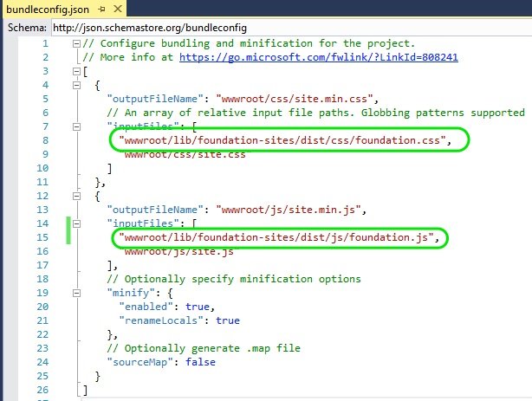532x401 pixels.
Task: Edit the Schema URL field
Action: (x=292, y=28)
